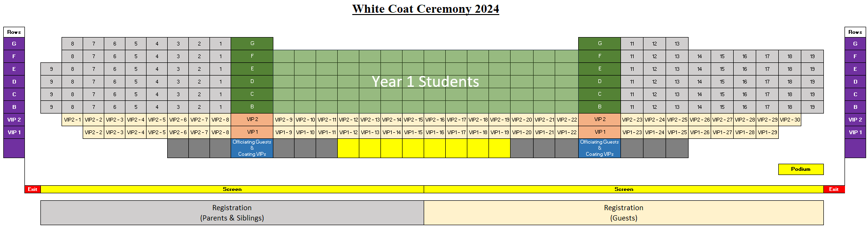Click the Screen bar above Parents & Siblings registration
This screenshot has width=868, height=228.
[x=232, y=189]
